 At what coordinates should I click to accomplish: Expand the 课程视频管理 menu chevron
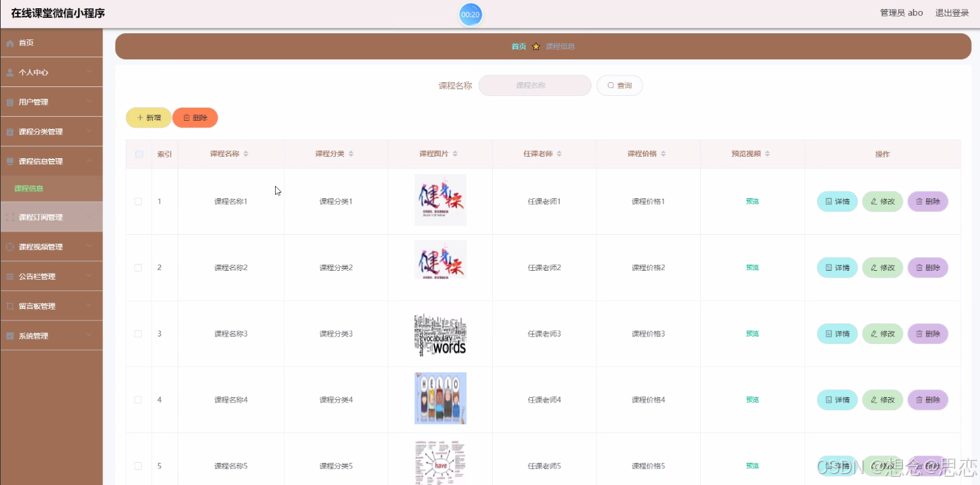click(90, 247)
